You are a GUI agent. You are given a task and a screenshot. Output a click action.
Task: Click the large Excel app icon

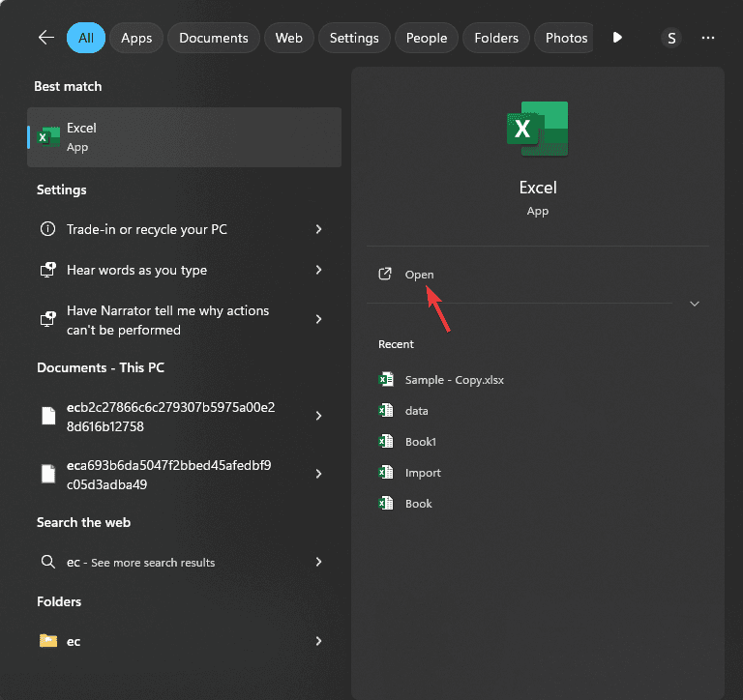pyautogui.click(x=537, y=130)
